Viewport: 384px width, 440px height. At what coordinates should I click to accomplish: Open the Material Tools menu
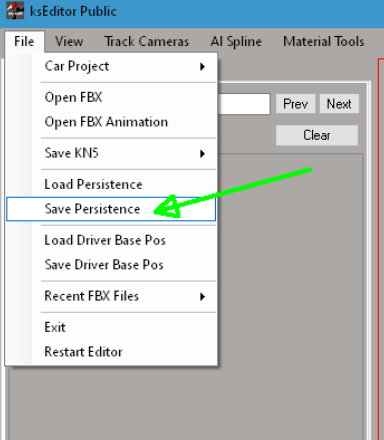pos(323,42)
